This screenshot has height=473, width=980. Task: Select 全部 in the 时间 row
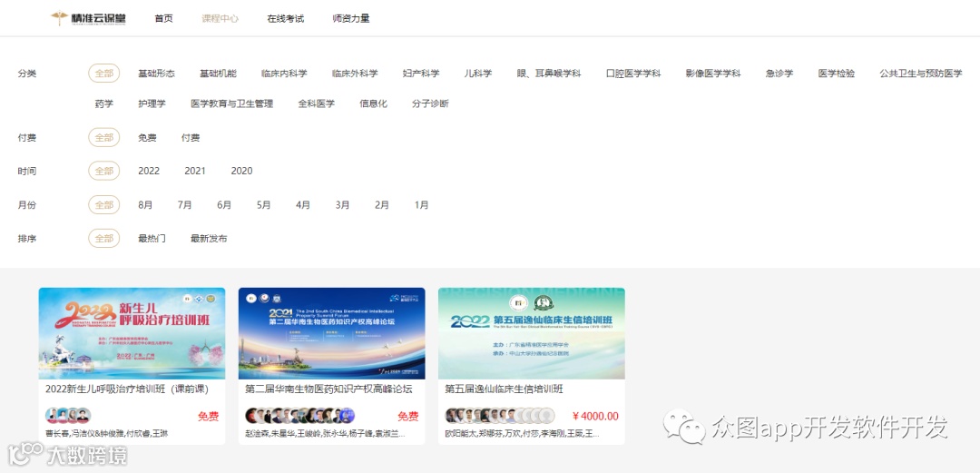click(103, 171)
